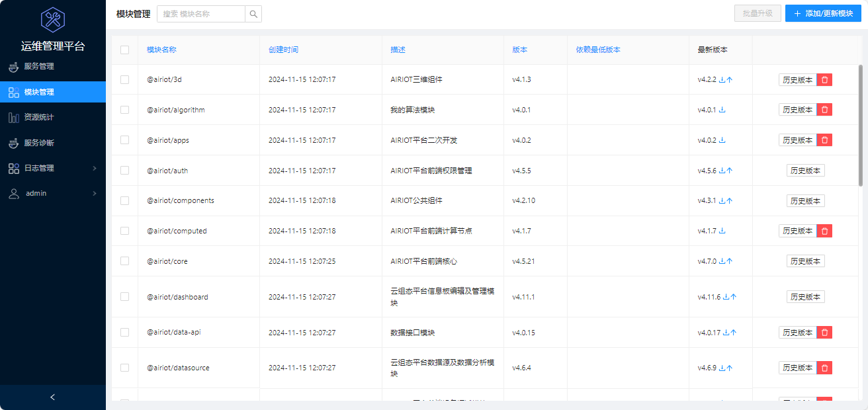Expand the admin user menu
Image resolution: width=868 pixels, height=410 pixels.
tap(53, 193)
